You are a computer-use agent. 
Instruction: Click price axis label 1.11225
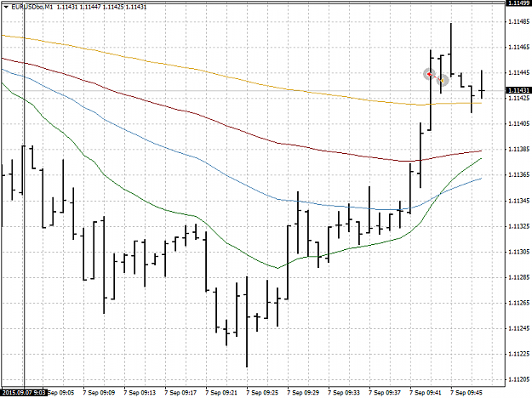pyautogui.click(x=518, y=354)
